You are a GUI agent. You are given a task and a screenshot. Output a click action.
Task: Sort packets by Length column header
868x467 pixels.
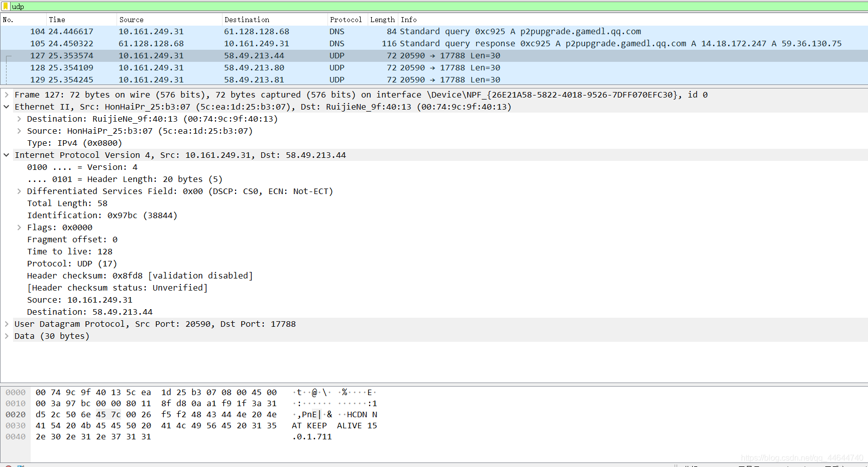point(383,20)
